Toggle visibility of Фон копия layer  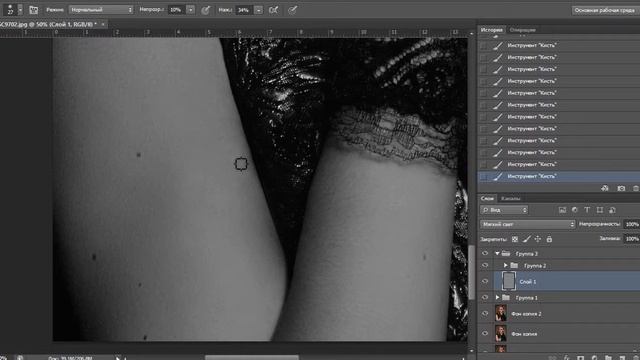(485, 333)
